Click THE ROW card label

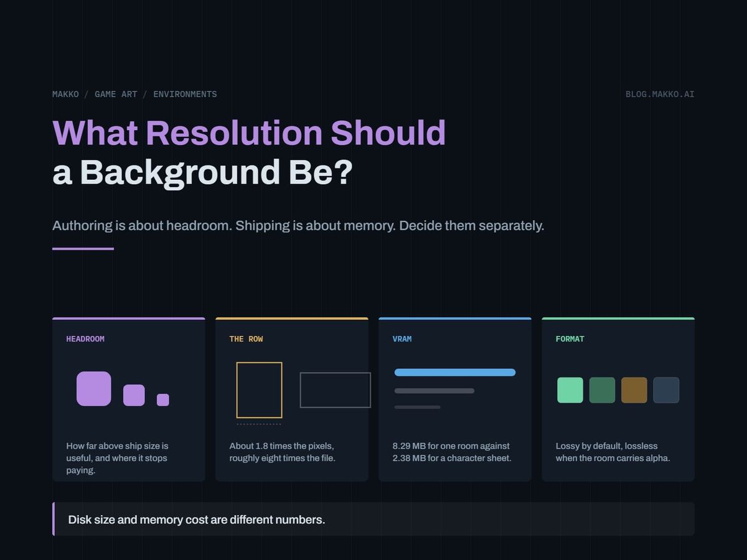(x=246, y=338)
